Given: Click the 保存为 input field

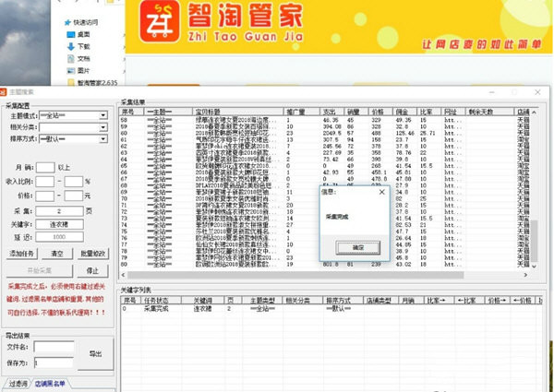Looking at the screenshot, I should point(54,362).
